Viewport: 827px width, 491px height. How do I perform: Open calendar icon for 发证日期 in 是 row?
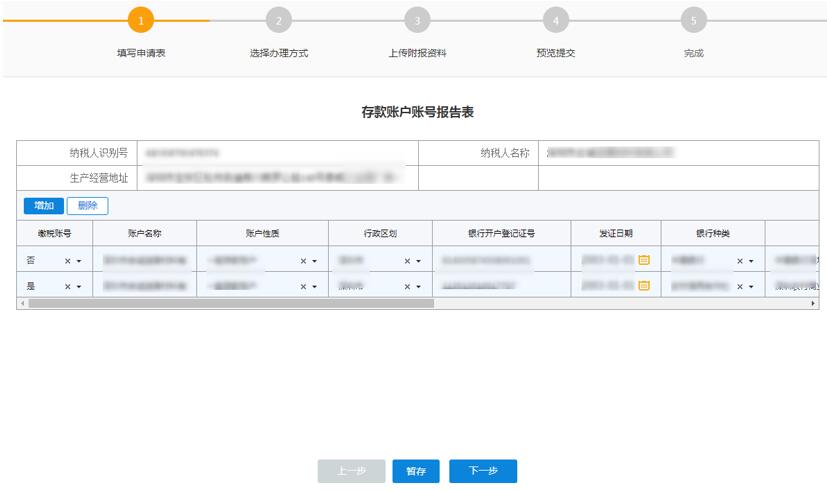coord(643,286)
